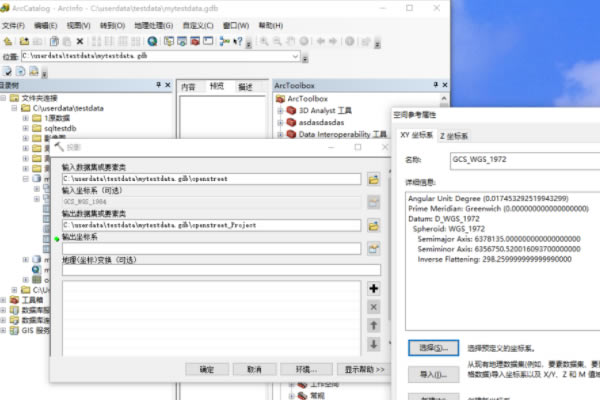This screenshot has width=600, height=400.
Task: Click the Delete (X) toolbar icon
Action: click(x=80, y=41)
